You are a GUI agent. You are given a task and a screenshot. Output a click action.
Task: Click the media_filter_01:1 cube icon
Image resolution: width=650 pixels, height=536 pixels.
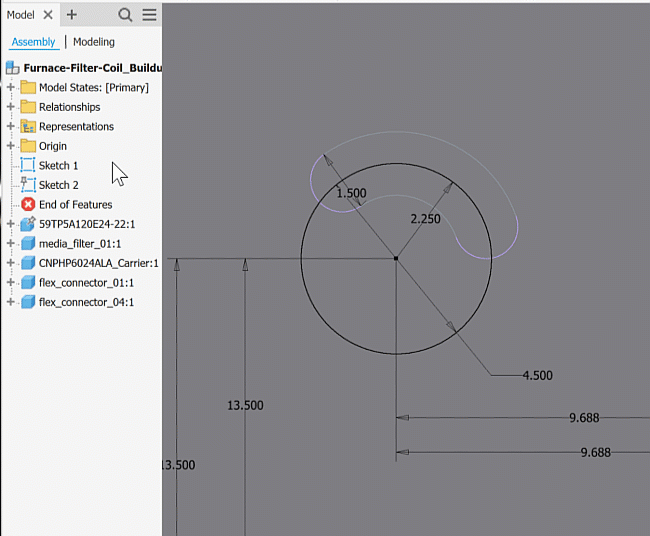coord(28,243)
